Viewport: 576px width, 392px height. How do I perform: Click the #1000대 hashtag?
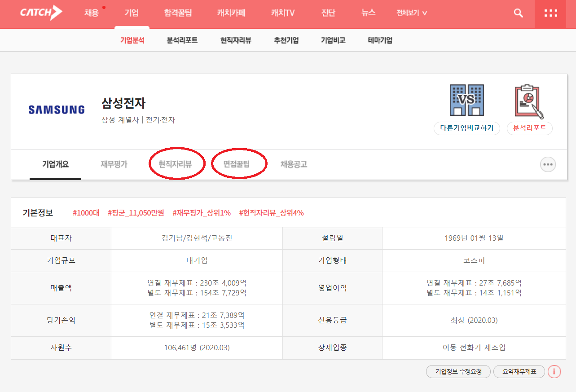point(86,213)
